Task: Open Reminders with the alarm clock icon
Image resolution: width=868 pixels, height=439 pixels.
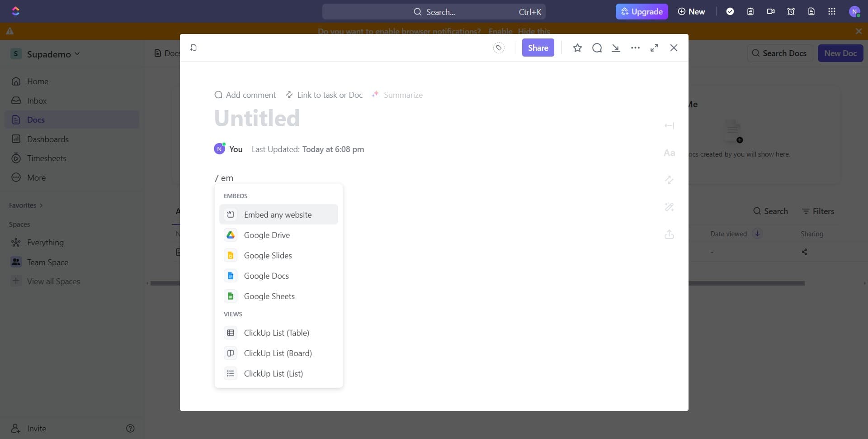Action: point(791,11)
